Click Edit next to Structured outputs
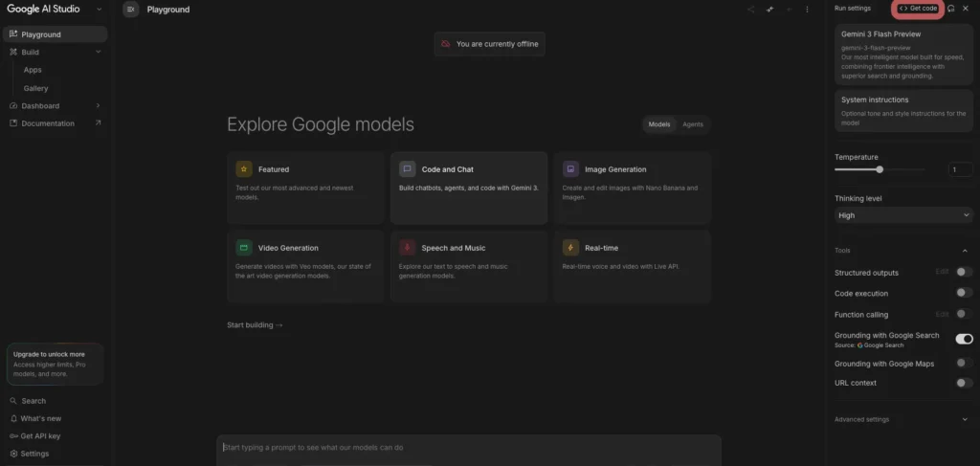Image resolution: width=980 pixels, height=466 pixels. [942, 272]
